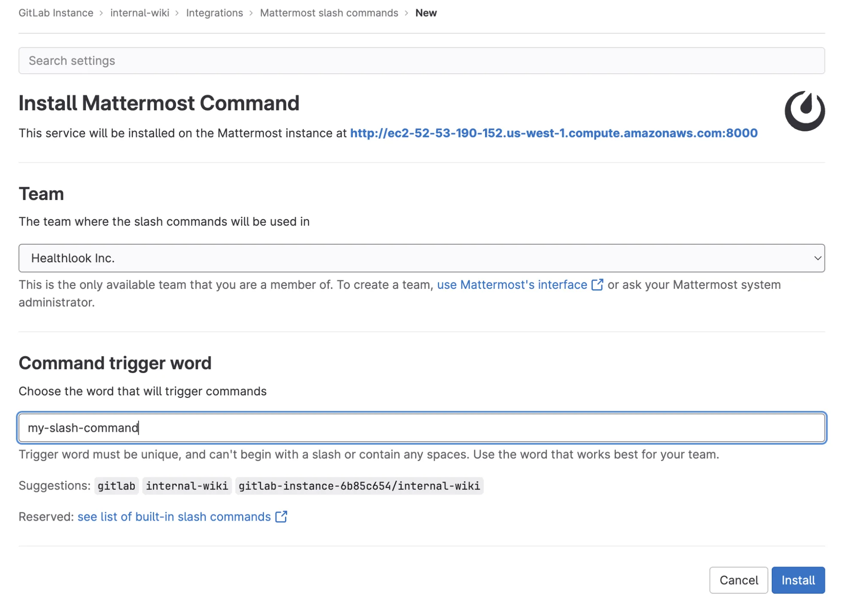Click the Command trigger word heading

[115, 363]
